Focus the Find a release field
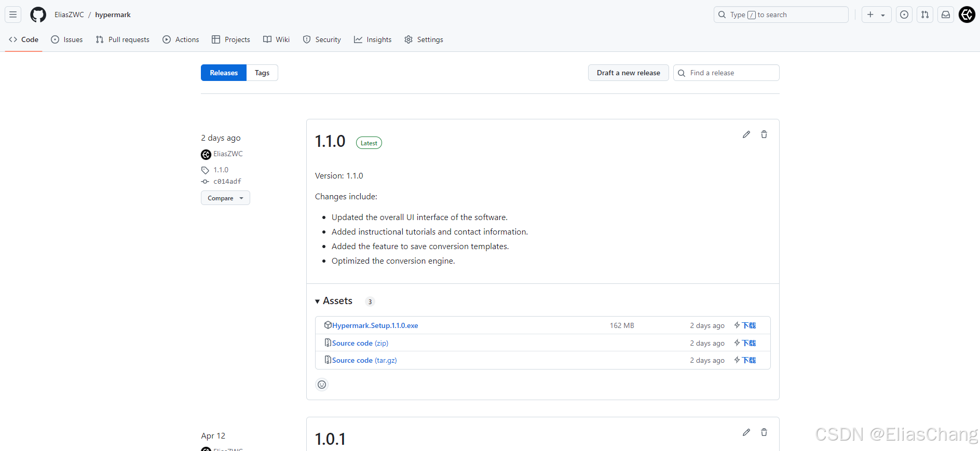The width and height of the screenshot is (980, 451). point(726,73)
